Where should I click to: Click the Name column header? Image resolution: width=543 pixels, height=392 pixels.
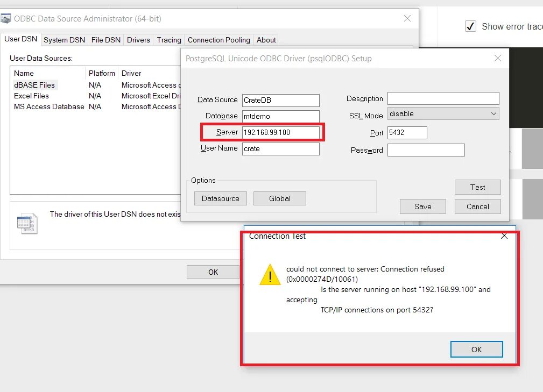(48, 73)
